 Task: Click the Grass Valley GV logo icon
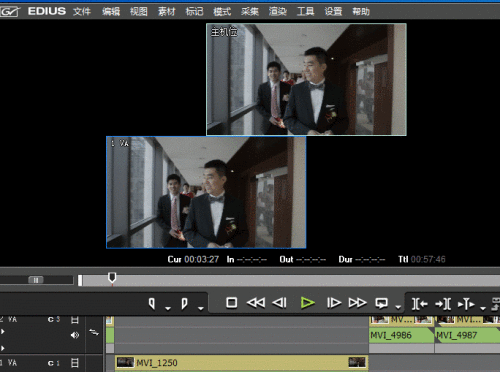[x=10, y=12]
